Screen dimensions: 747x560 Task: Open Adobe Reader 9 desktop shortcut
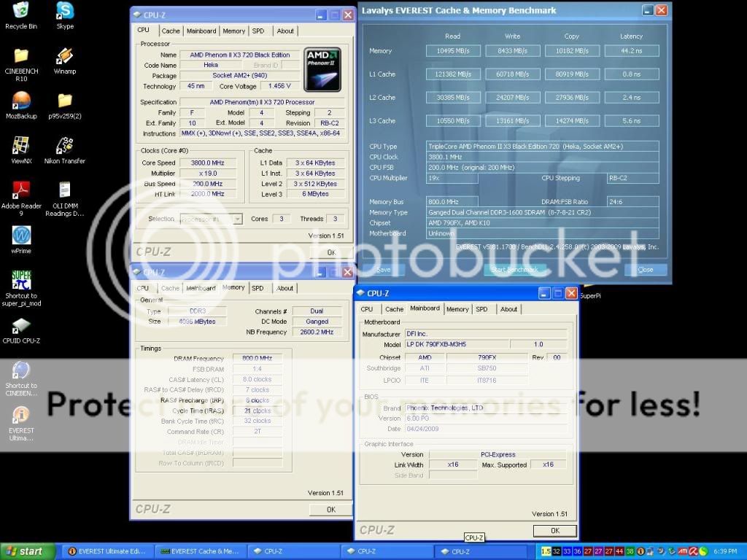click(21, 198)
